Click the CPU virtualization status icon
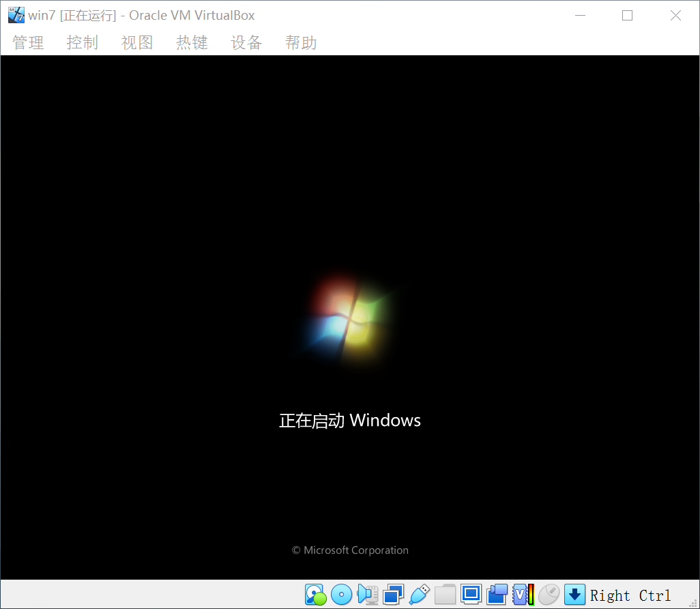Screen dimensions: 700x609 (x=523, y=595)
